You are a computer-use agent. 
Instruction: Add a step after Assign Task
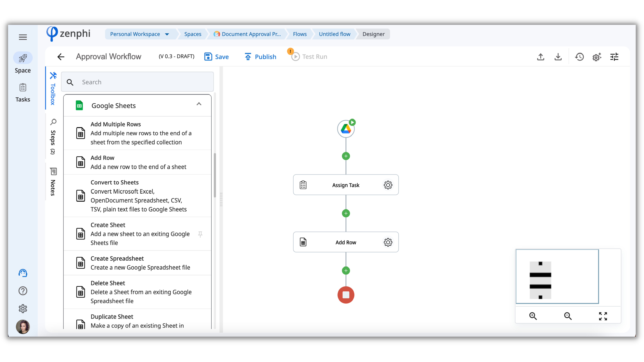(346, 213)
